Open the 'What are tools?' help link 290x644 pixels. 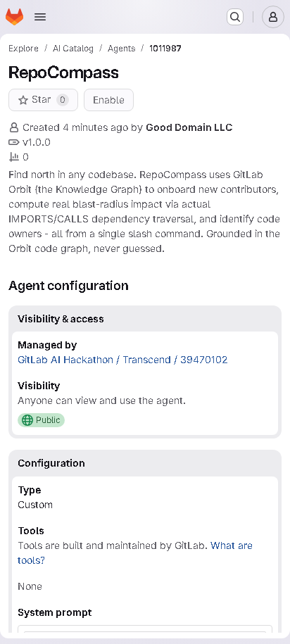point(135,553)
